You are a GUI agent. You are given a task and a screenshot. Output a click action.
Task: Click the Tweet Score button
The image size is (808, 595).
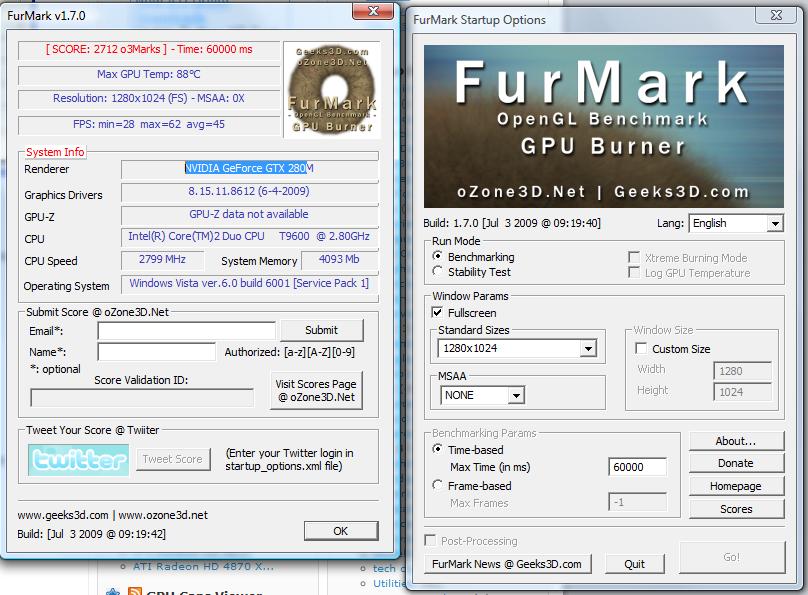(x=173, y=459)
